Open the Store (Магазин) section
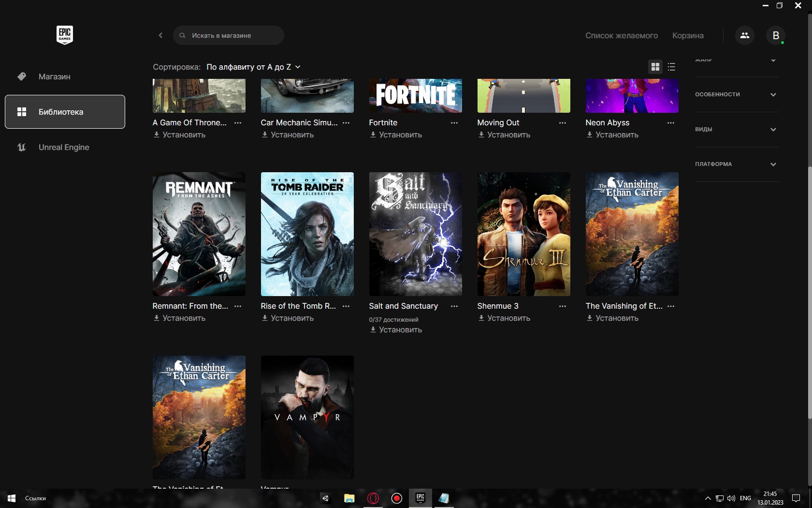 point(65,76)
